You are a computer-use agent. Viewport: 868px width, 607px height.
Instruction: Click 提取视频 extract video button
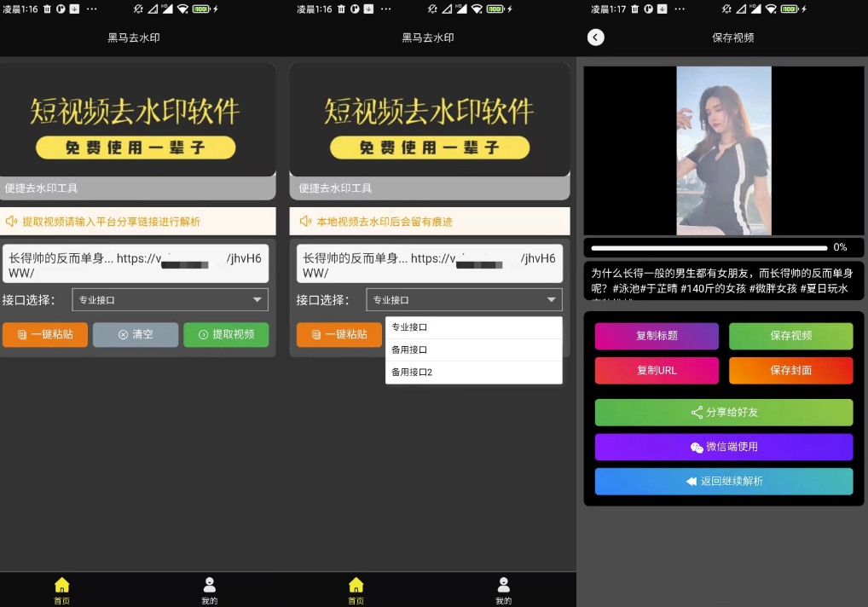(226, 335)
